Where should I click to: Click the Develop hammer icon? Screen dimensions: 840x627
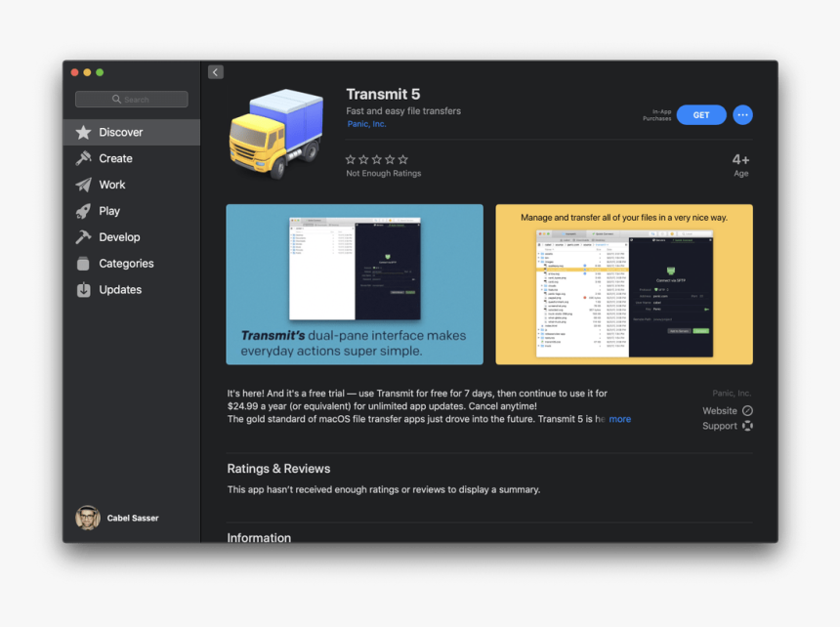(84, 237)
